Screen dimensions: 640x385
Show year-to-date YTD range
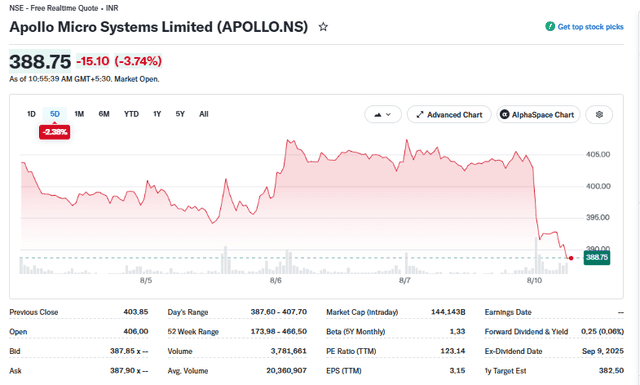131,114
